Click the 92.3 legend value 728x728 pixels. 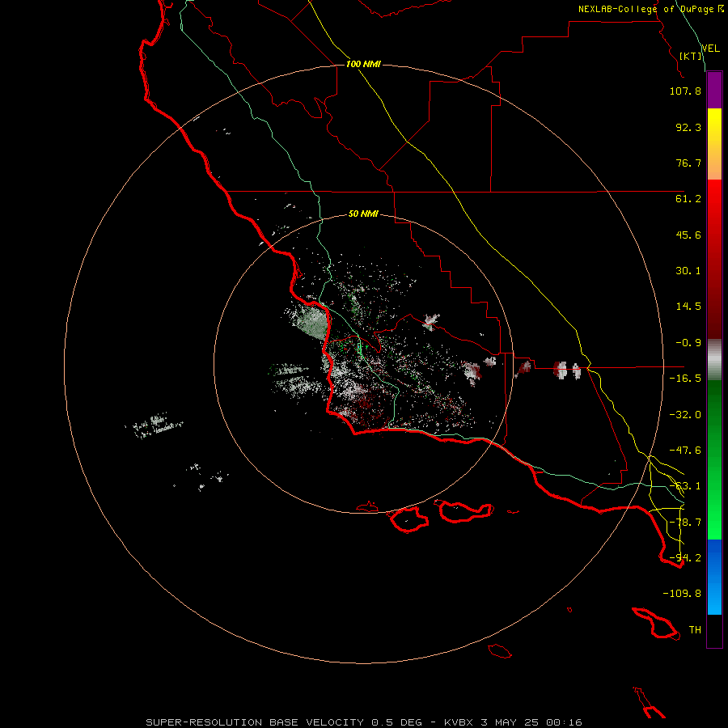click(688, 127)
